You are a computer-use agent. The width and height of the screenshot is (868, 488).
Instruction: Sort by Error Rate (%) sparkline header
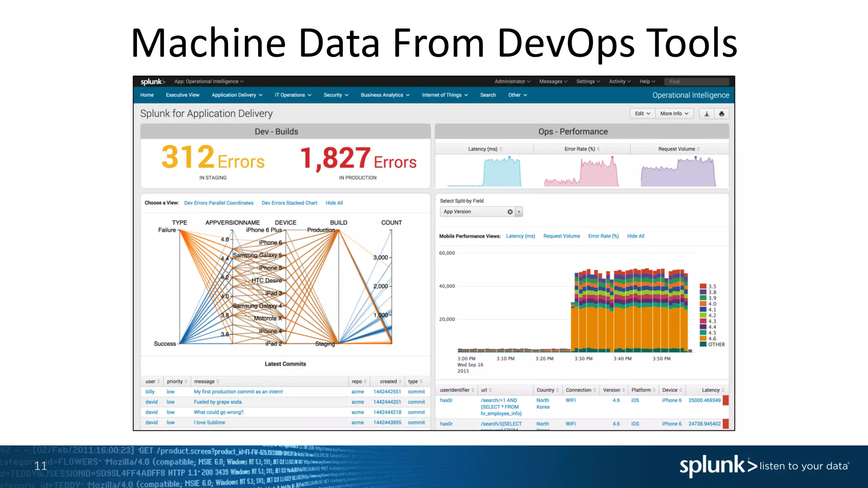tap(582, 149)
